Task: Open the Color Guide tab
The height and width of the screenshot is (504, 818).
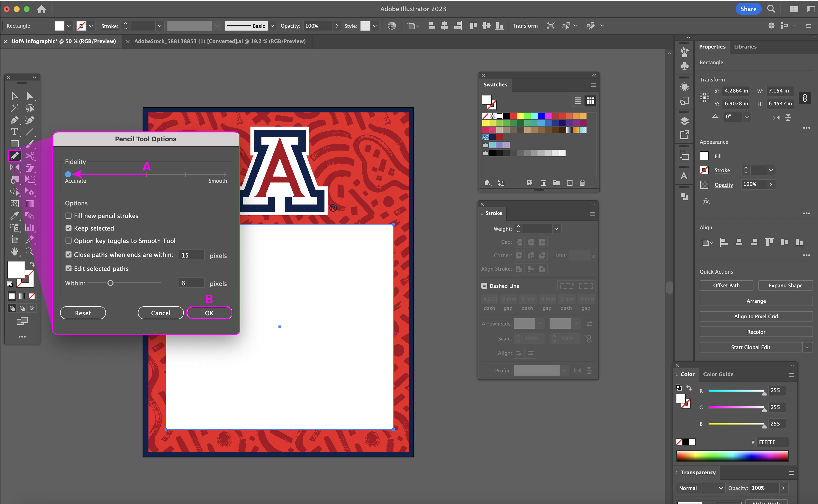Action: click(x=718, y=374)
